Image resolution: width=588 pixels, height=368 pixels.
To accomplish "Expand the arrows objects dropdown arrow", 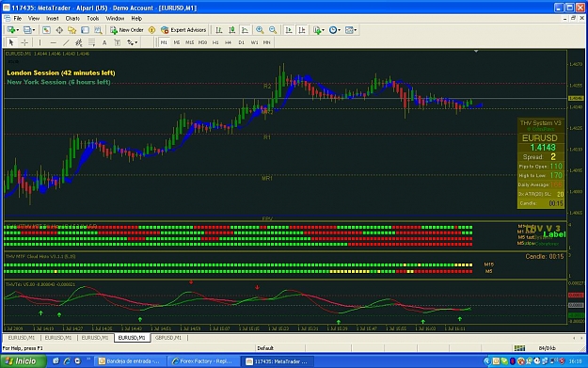I will [x=136, y=42].
